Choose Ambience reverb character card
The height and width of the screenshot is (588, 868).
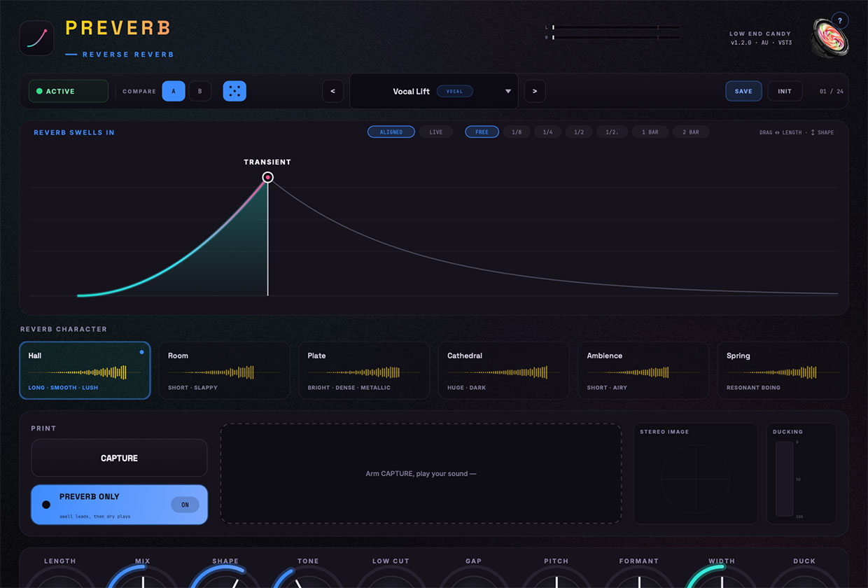point(643,370)
